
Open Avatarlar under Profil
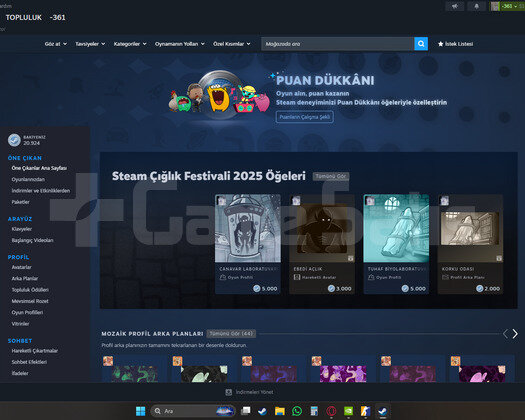21,267
